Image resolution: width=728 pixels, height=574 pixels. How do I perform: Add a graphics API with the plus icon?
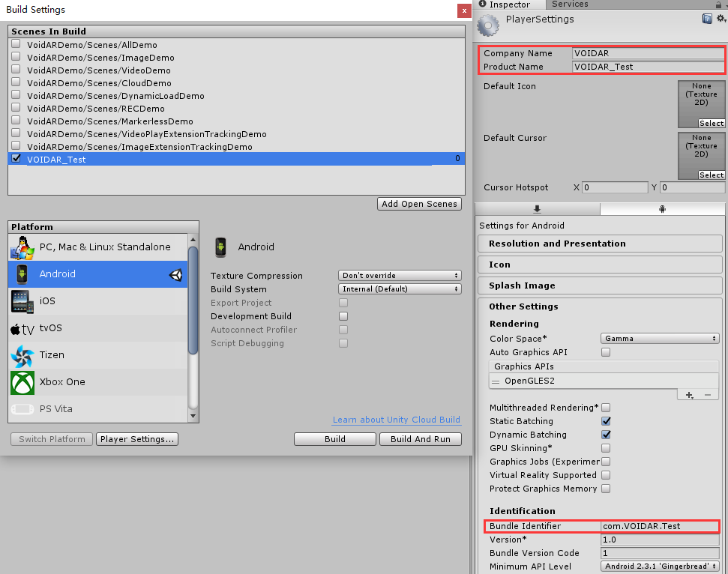[x=690, y=395]
